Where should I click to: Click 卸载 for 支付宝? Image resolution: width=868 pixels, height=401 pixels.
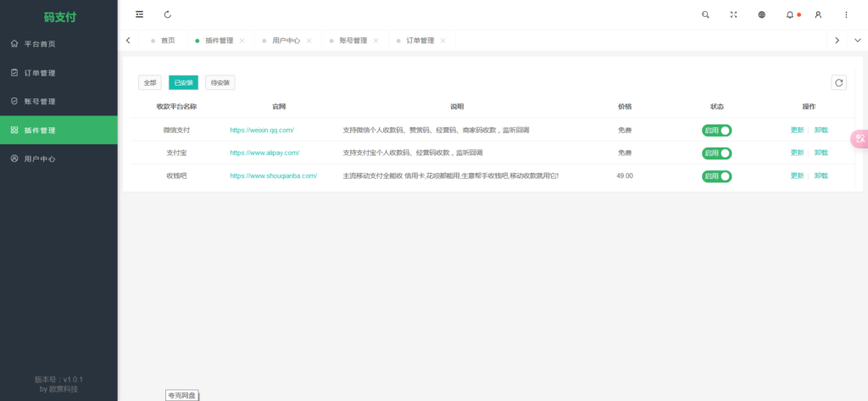821,153
